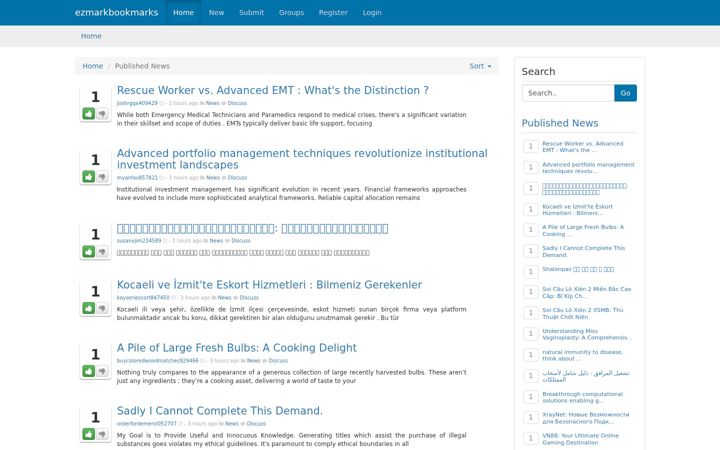Go to the New menu item
The width and height of the screenshot is (720, 450).
216,12
